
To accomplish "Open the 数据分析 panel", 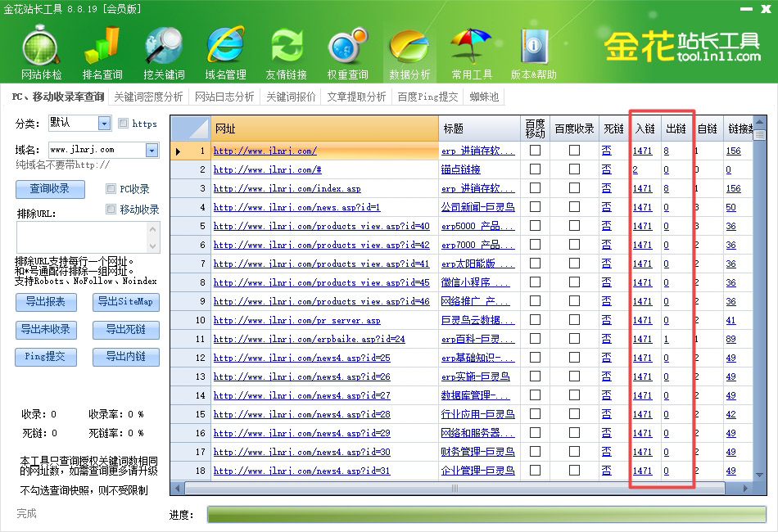I will click(409, 49).
